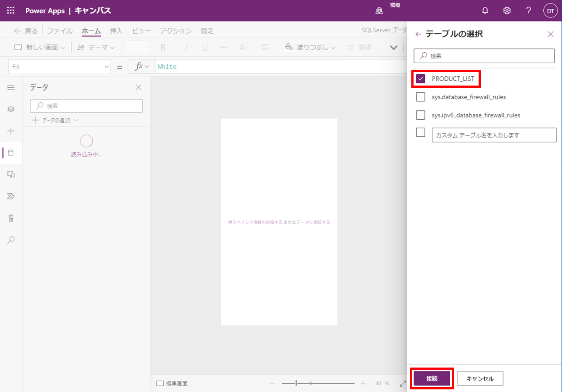This screenshot has height=392, width=562.
Task: Expand the データの追加 dropdown
Action: 76,120
